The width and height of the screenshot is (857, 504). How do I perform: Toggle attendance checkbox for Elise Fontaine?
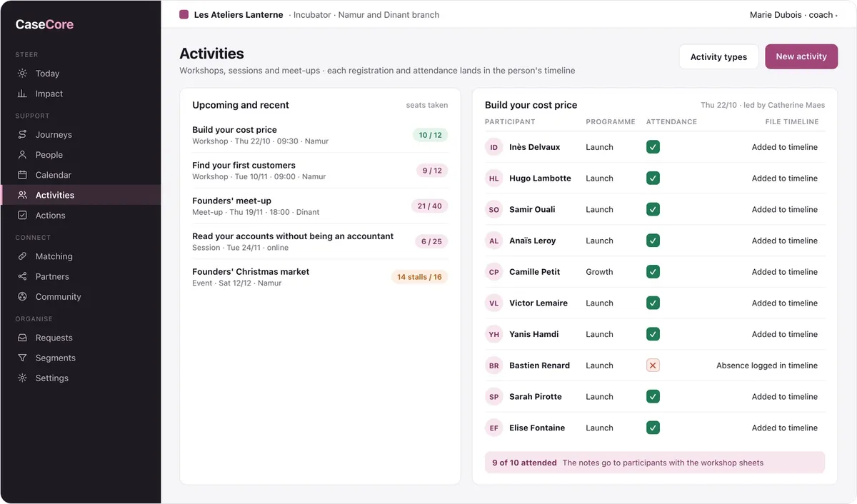click(653, 428)
